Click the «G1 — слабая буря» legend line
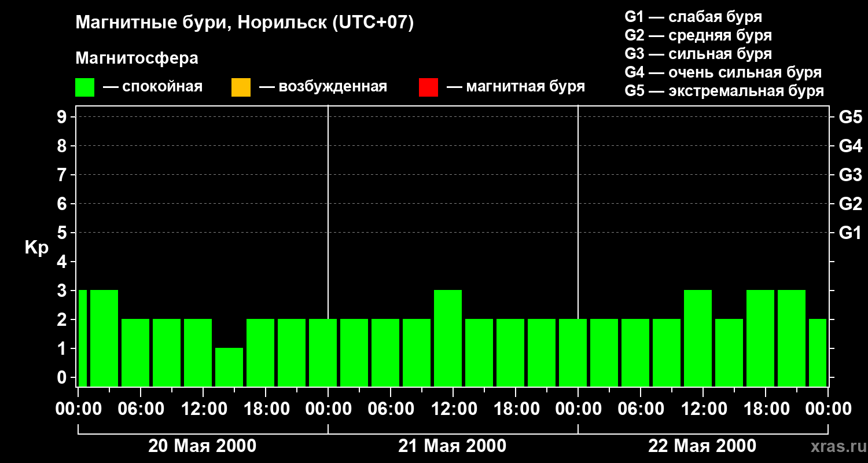This screenshot has height=463, width=868. [x=693, y=17]
